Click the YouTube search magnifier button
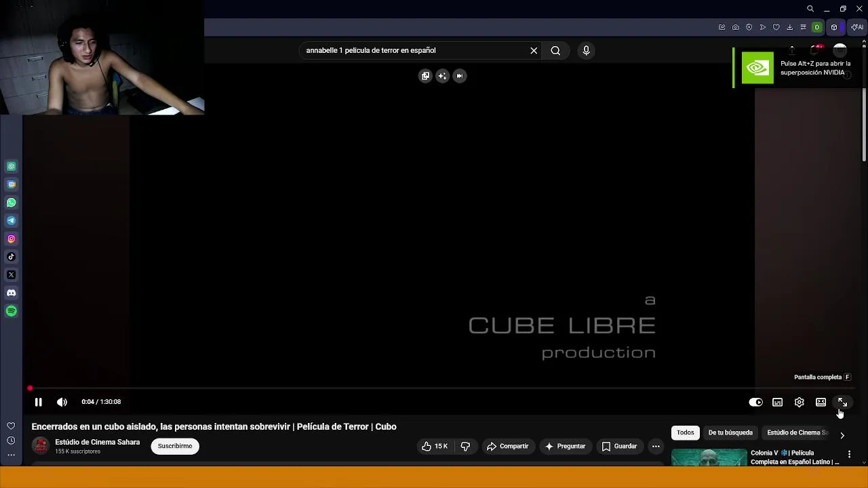Screen dimensions: 868x488 555,50
